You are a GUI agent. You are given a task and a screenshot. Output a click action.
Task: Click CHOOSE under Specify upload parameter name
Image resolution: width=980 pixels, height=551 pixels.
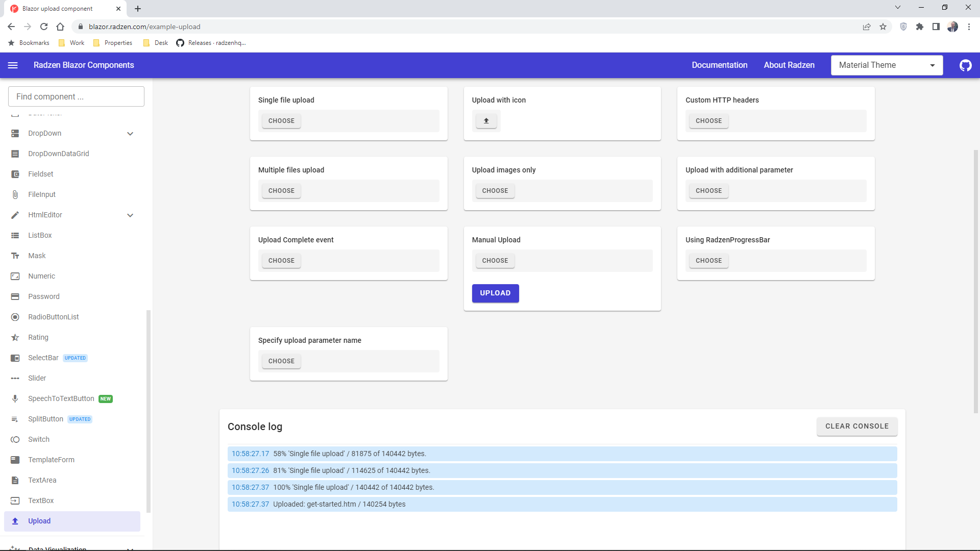pyautogui.click(x=281, y=361)
